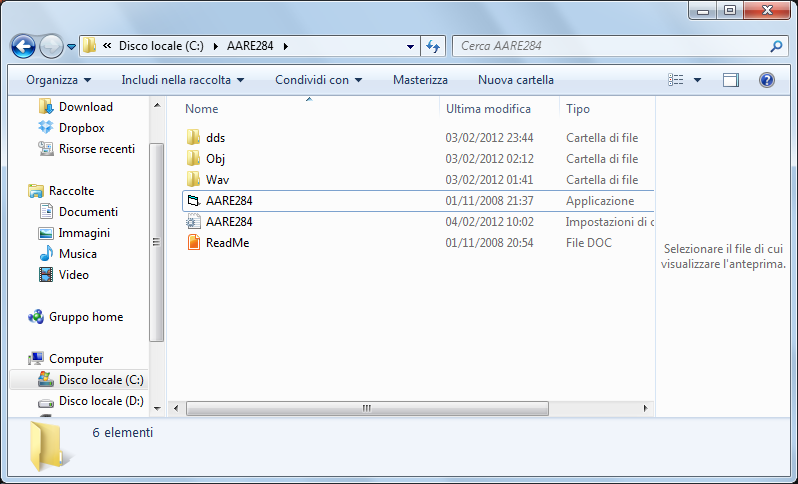Open recent locations dropdown beside Forward arrow
Screen dimensions: 798x484
tap(72, 47)
